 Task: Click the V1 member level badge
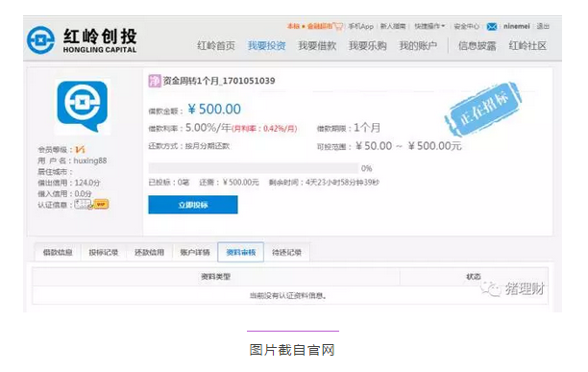coord(80,150)
